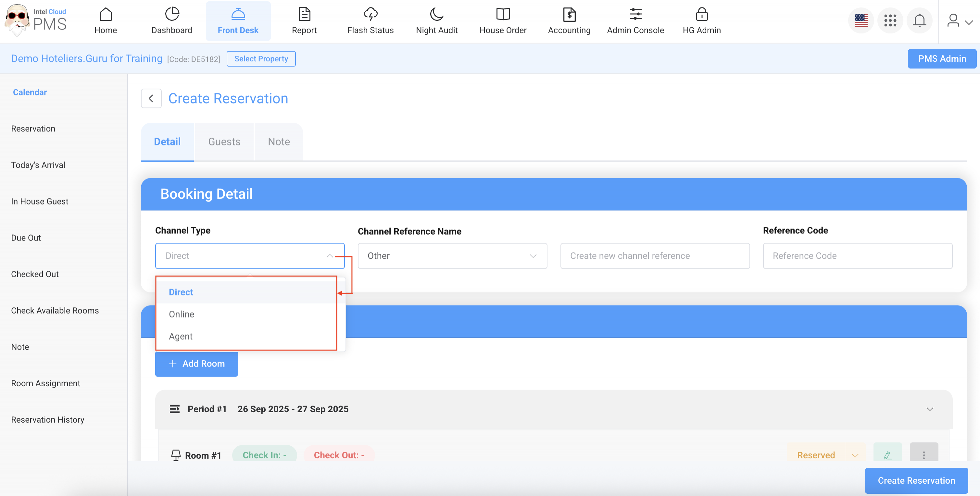
Task: Click the notification bell icon
Action: click(919, 20)
